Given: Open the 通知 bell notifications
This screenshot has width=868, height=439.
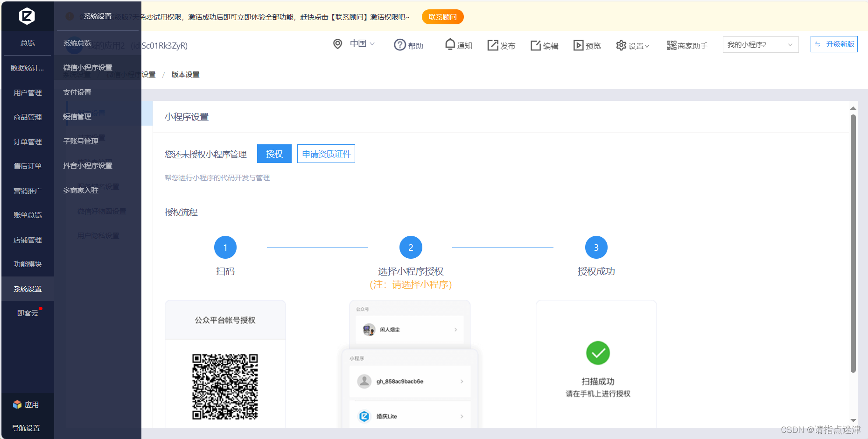Looking at the screenshot, I should (x=450, y=44).
